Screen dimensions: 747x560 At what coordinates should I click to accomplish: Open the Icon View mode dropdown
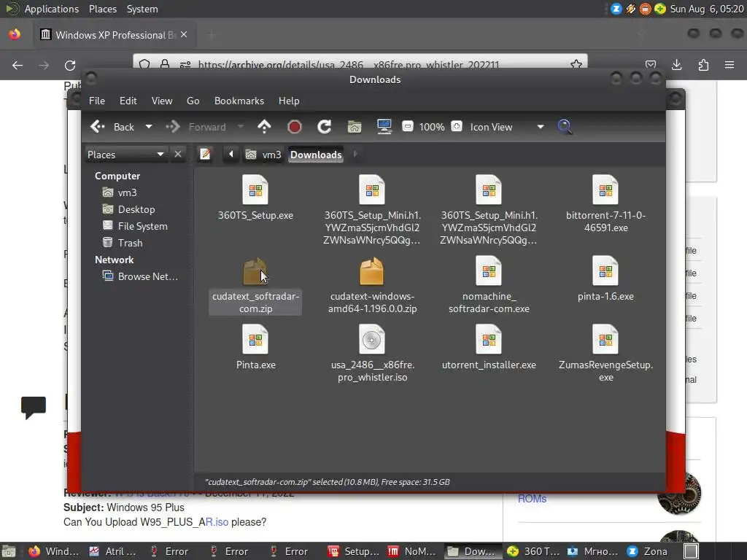[507, 127]
